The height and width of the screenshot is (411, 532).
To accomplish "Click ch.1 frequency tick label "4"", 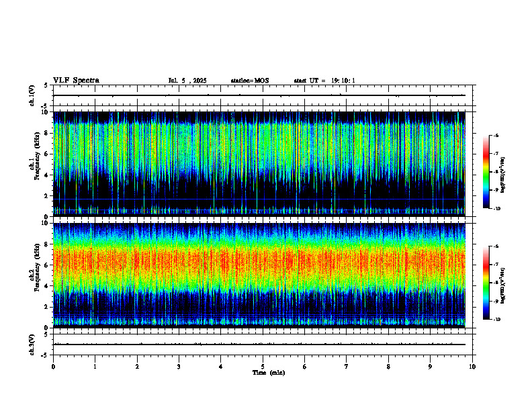I will 47,175.
